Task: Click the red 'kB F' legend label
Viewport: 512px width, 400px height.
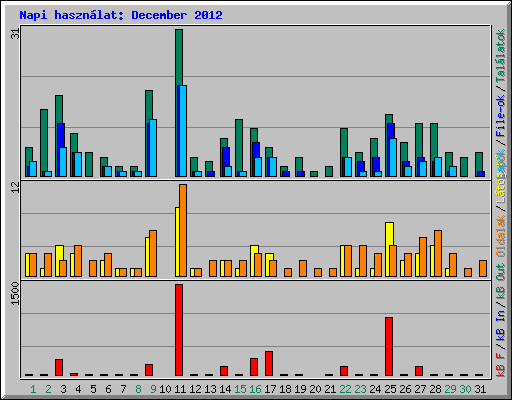Action: [x=500, y=365]
